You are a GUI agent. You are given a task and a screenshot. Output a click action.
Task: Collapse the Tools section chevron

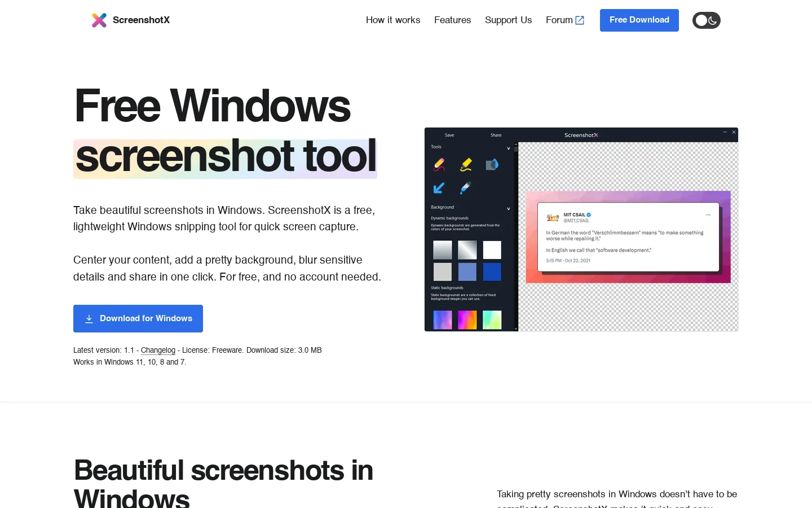click(508, 148)
